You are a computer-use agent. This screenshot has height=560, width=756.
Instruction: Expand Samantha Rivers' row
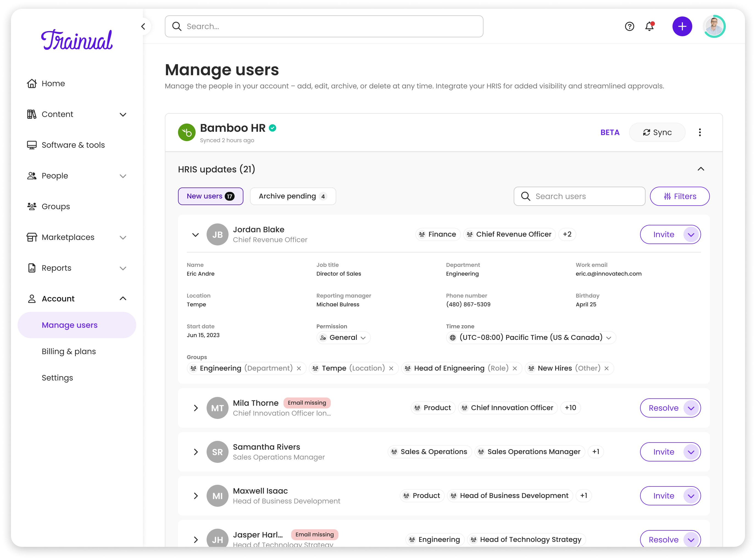(196, 452)
